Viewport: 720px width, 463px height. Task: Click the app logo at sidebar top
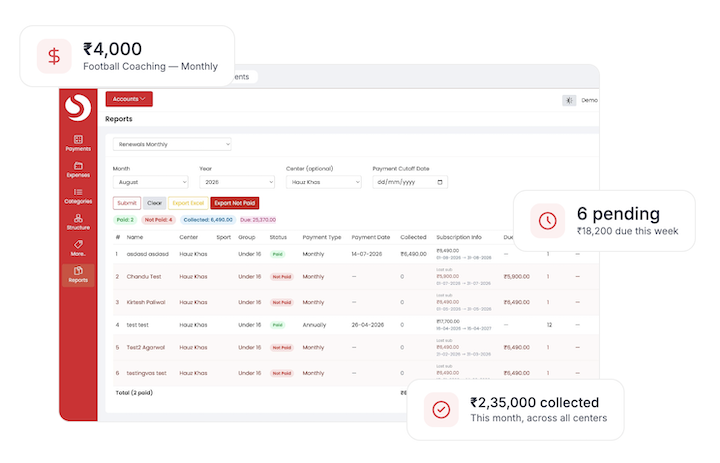[78, 107]
